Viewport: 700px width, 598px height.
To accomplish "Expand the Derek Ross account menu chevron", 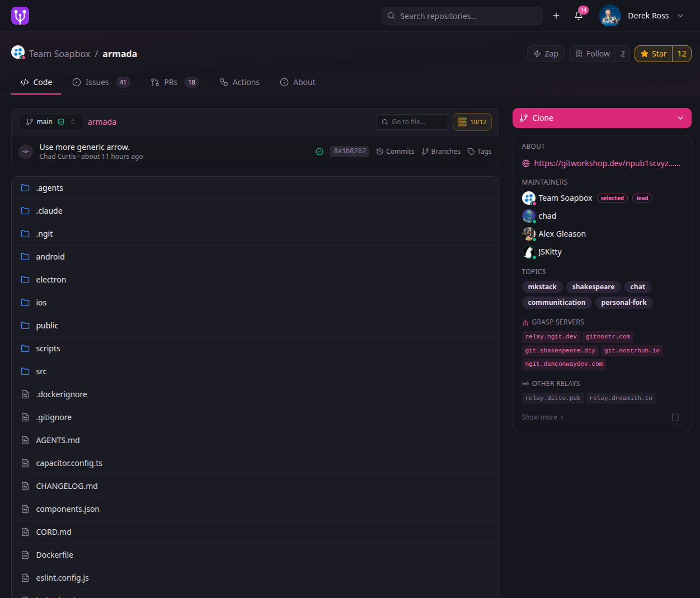I will (680, 16).
